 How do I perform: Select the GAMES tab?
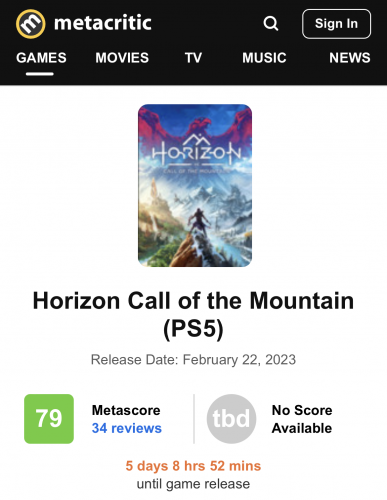pos(41,58)
